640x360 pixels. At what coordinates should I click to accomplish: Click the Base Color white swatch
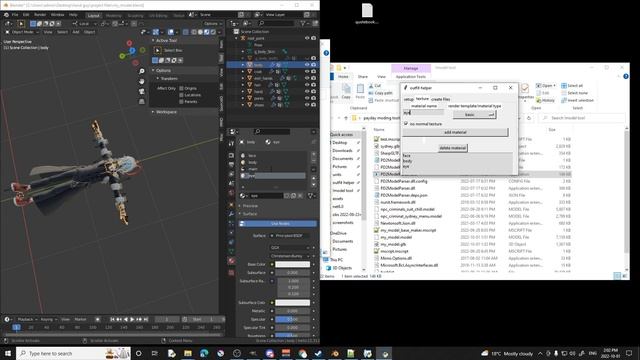pyautogui.click(x=292, y=264)
